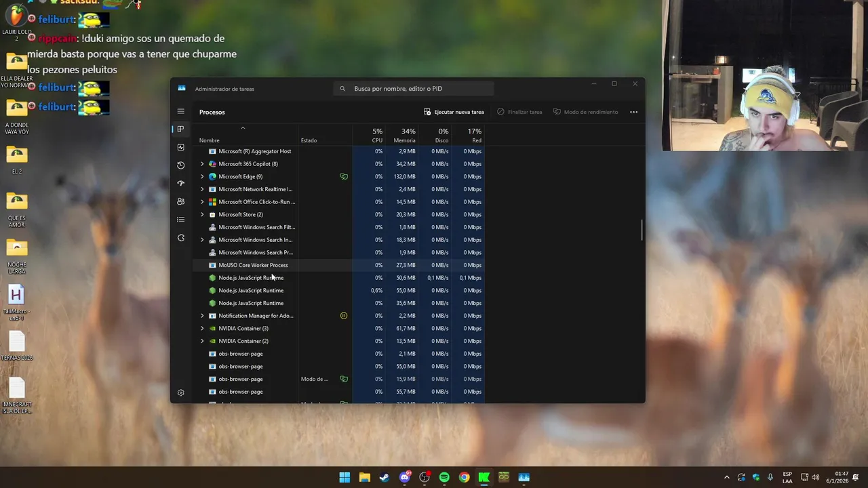Click the microphone tray icon

770,477
